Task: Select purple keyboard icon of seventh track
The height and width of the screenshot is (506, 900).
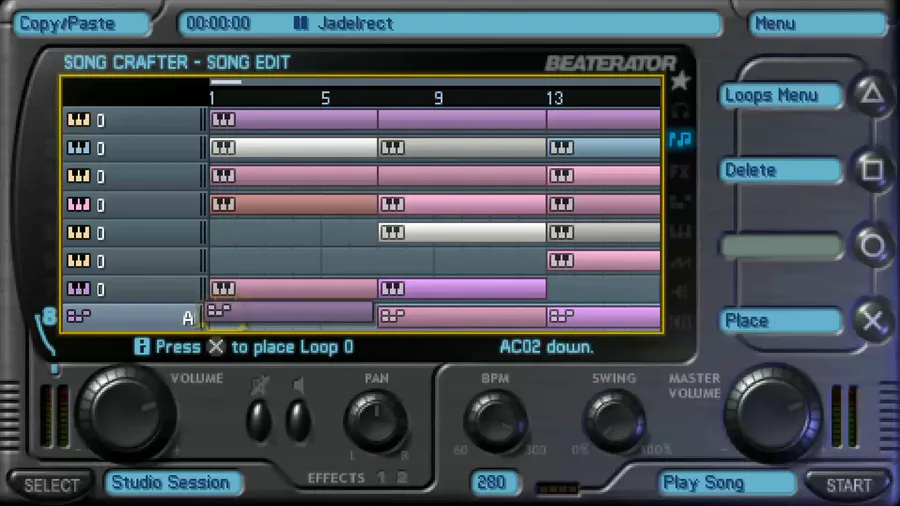Action: 79,289
